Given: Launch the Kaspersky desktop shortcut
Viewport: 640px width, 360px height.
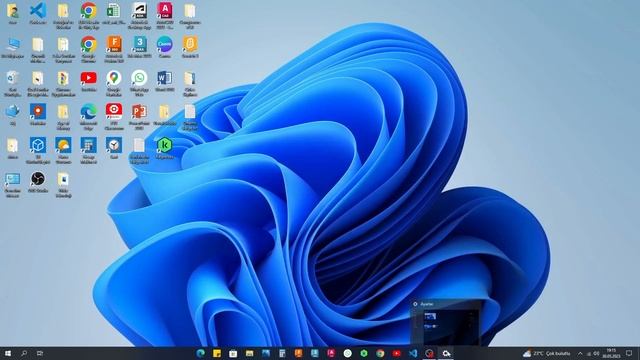Looking at the screenshot, I should [164, 148].
